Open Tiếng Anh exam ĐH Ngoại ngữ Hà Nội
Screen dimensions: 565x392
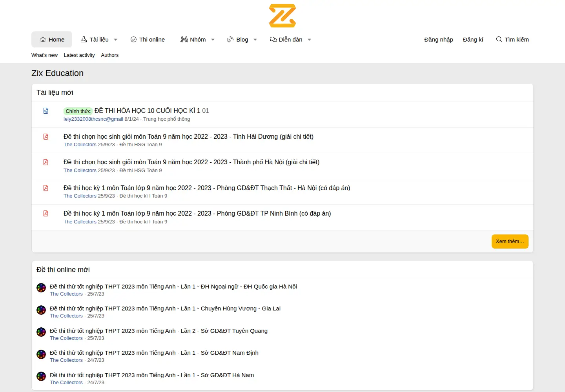[x=173, y=287]
